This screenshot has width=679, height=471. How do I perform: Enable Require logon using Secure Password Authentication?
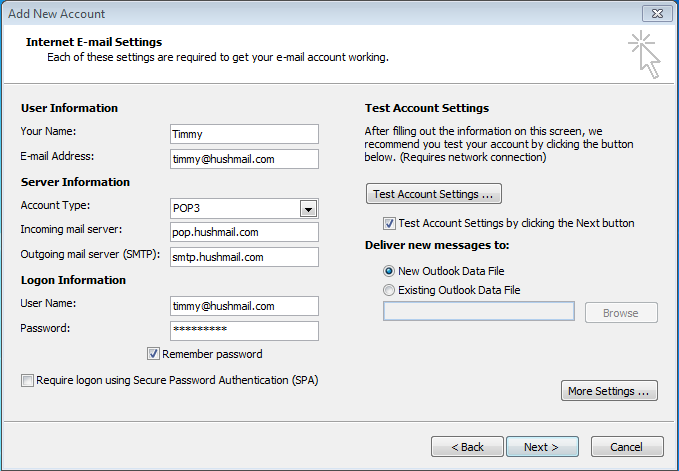click(27, 380)
